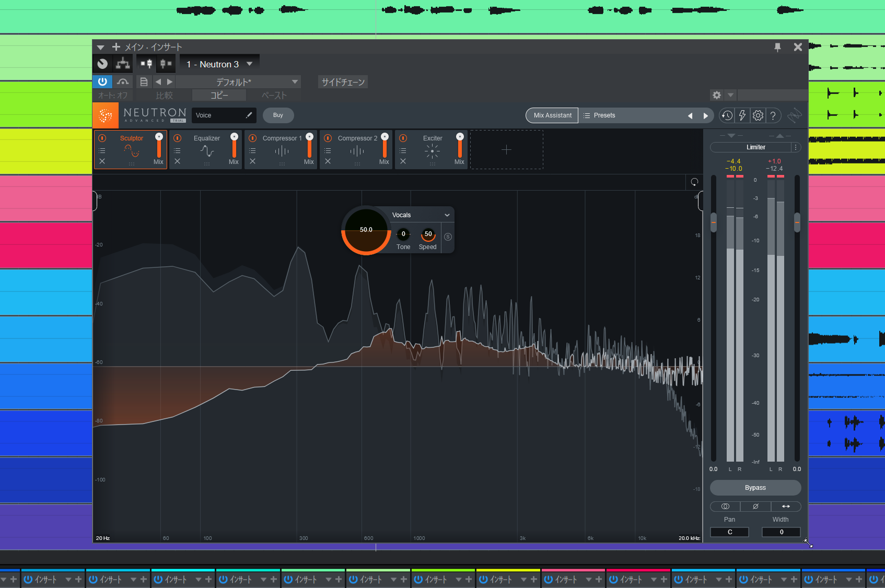Add a new insert with plus icon

(x=116, y=47)
